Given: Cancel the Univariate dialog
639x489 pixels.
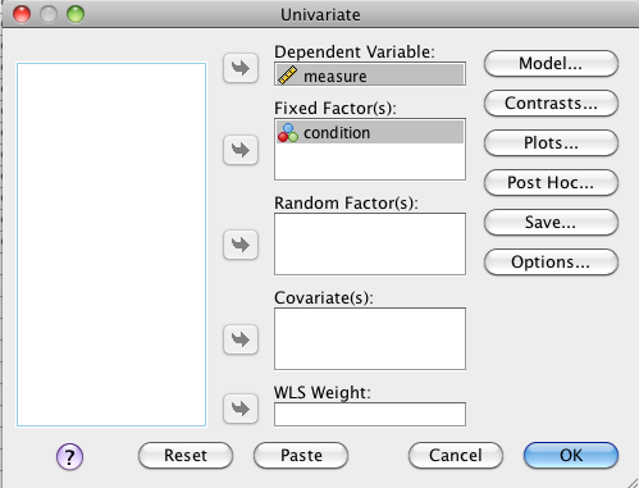Looking at the screenshot, I should tap(456, 455).
